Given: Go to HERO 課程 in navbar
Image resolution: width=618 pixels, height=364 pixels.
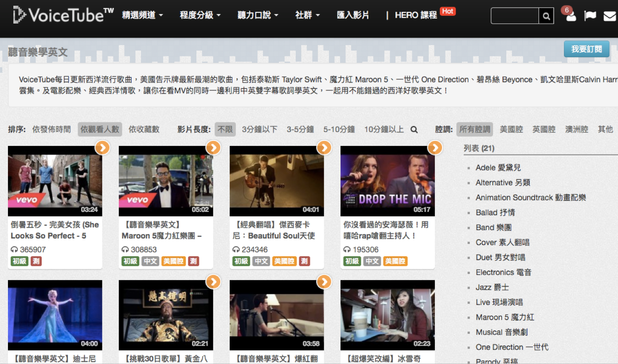Looking at the screenshot, I should point(416,15).
